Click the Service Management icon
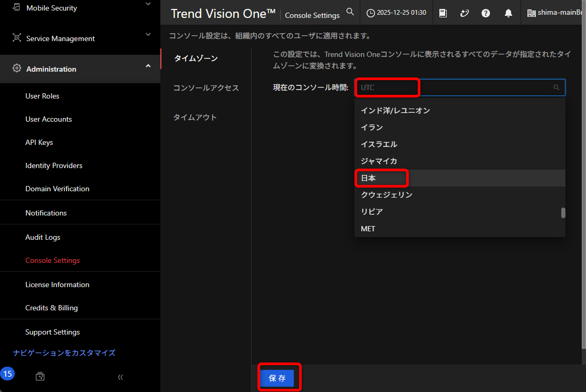The height and width of the screenshot is (392, 586). tap(17, 38)
